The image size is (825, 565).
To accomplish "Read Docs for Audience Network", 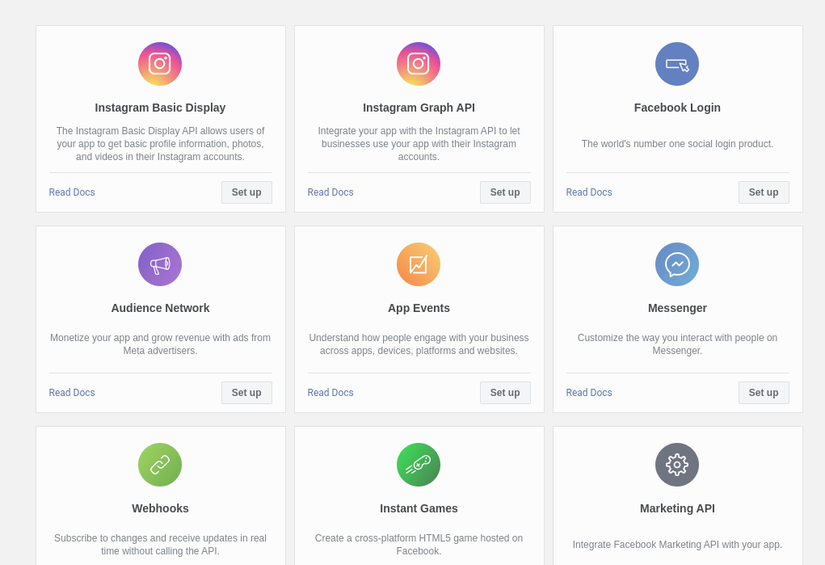I will pyautogui.click(x=72, y=392).
